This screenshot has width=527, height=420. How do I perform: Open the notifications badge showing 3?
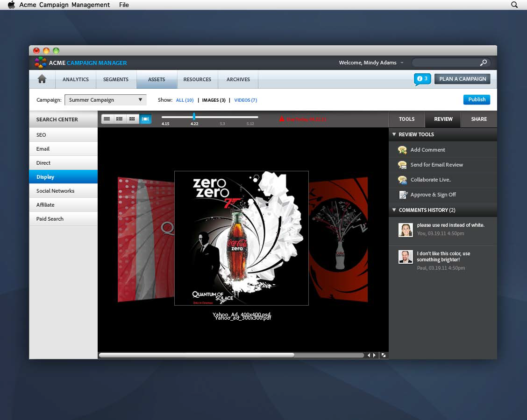coord(422,79)
